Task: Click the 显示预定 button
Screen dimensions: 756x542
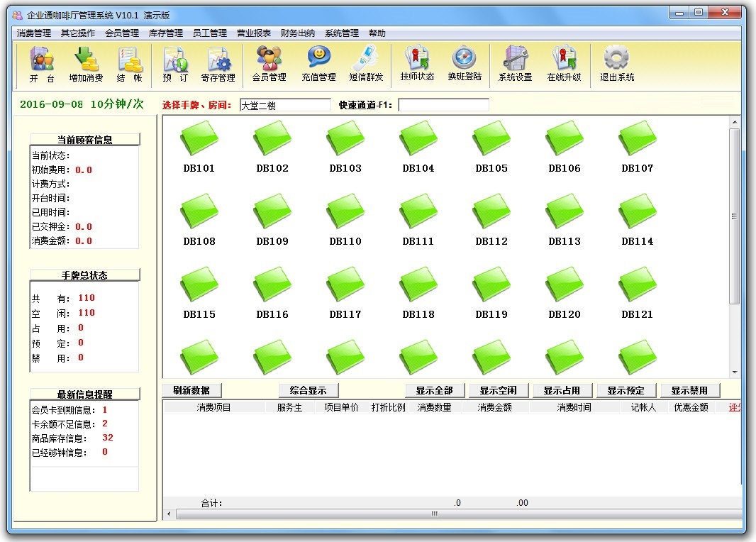Action: tap(626, 390)
